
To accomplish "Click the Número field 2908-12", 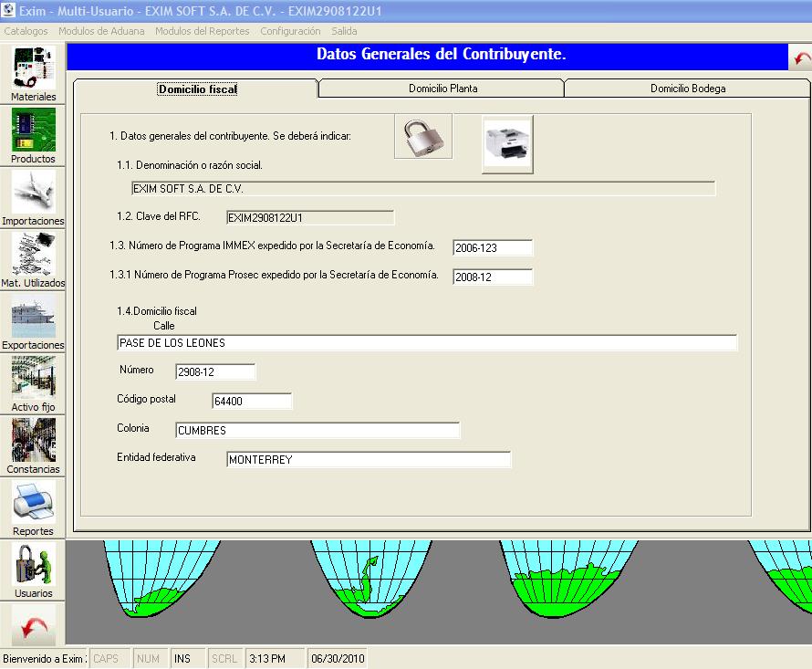I will click(x=215, y=371).
